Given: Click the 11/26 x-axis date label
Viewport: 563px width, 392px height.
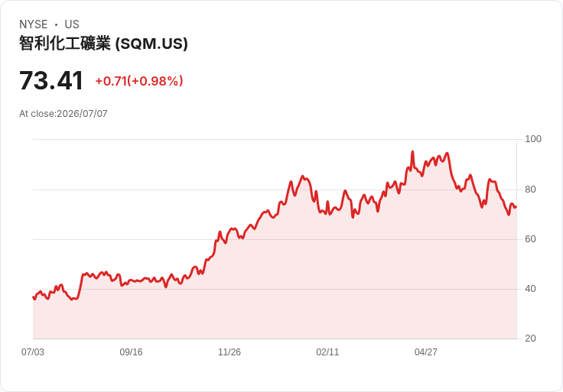Looking at the screenshot, I should coord(229,352).
